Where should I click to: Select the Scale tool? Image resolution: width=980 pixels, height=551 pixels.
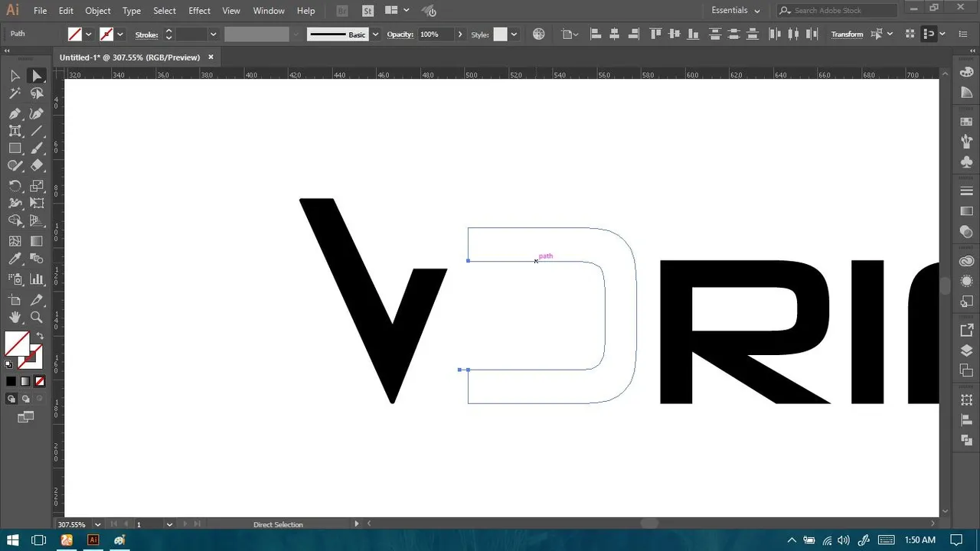[37, 186]
